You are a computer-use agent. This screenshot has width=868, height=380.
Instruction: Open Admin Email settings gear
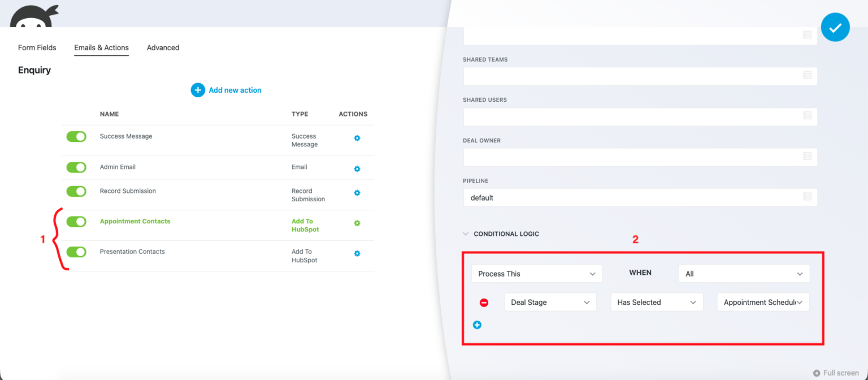pyautogui.click(x=357, y=169)
